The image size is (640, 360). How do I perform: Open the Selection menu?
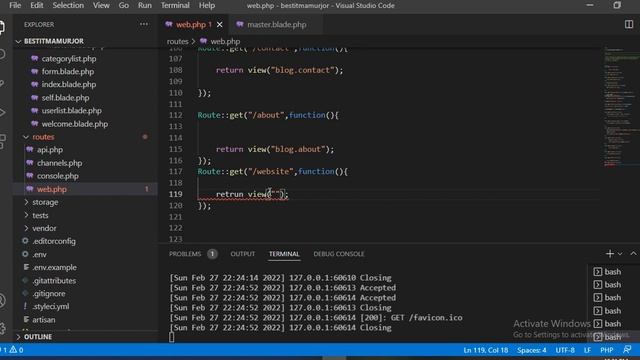68,5
